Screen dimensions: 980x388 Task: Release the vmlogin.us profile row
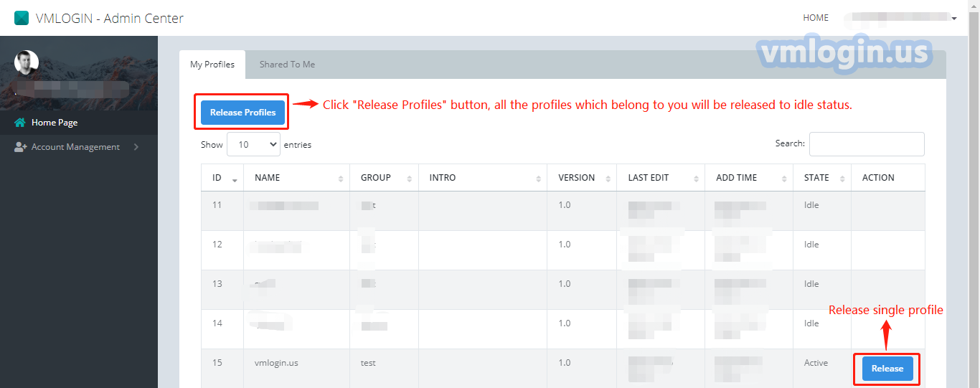tap(887, 369)
